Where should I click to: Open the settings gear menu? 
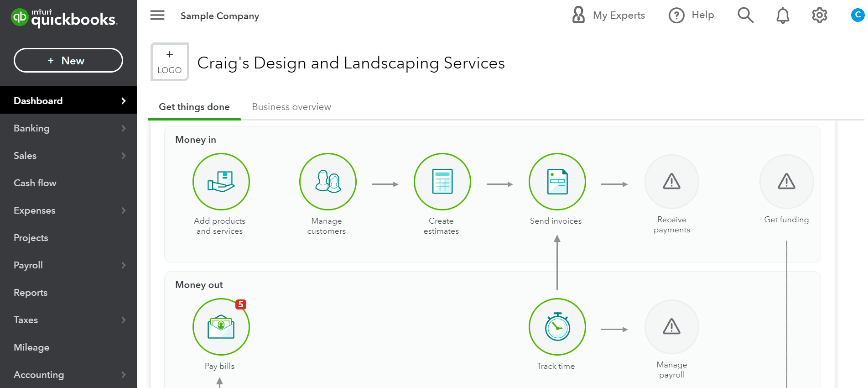point(820,15)
